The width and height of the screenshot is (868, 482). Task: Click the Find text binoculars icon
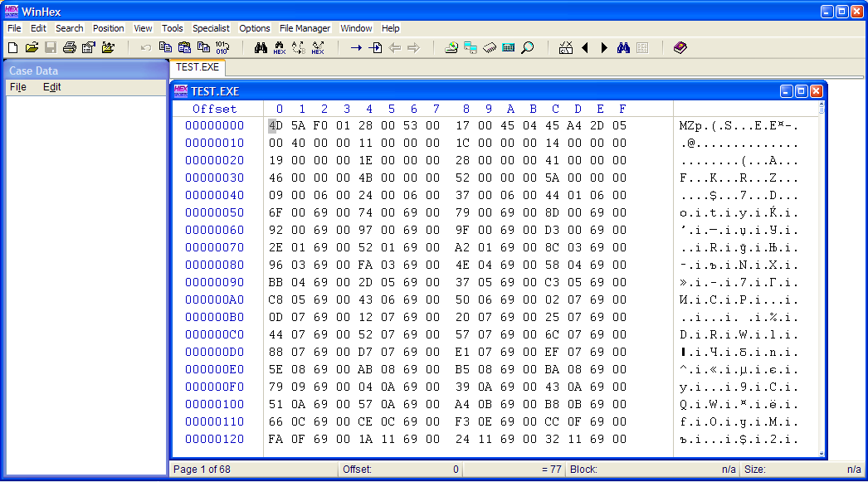[x=261, y=47]
